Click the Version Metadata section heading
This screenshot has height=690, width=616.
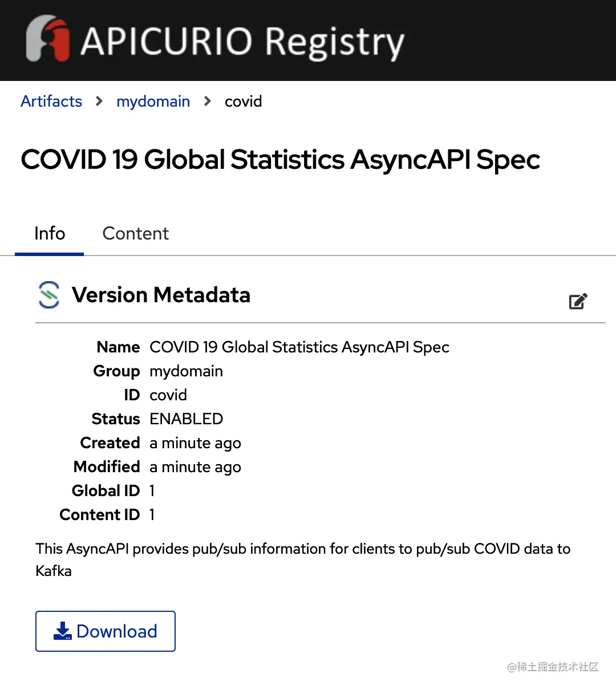(x=161, y=295)
